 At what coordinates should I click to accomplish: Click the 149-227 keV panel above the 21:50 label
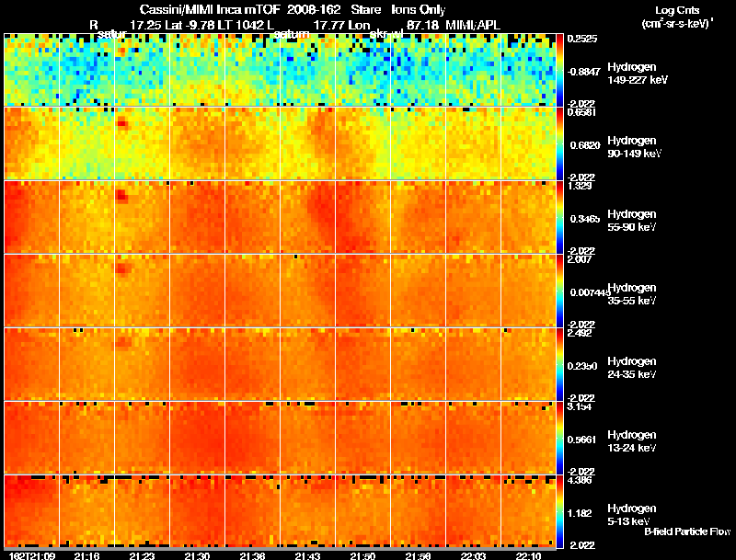362,70
